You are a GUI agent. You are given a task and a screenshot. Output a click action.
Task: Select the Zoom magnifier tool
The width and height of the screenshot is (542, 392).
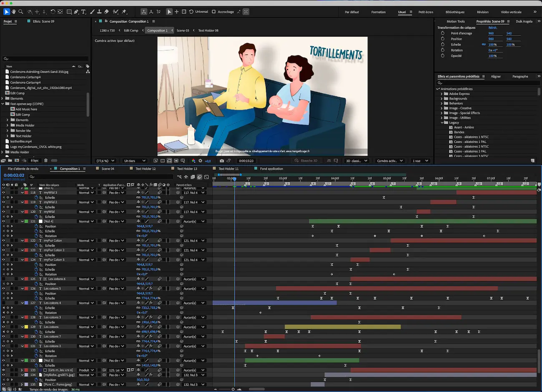[21, 12]
